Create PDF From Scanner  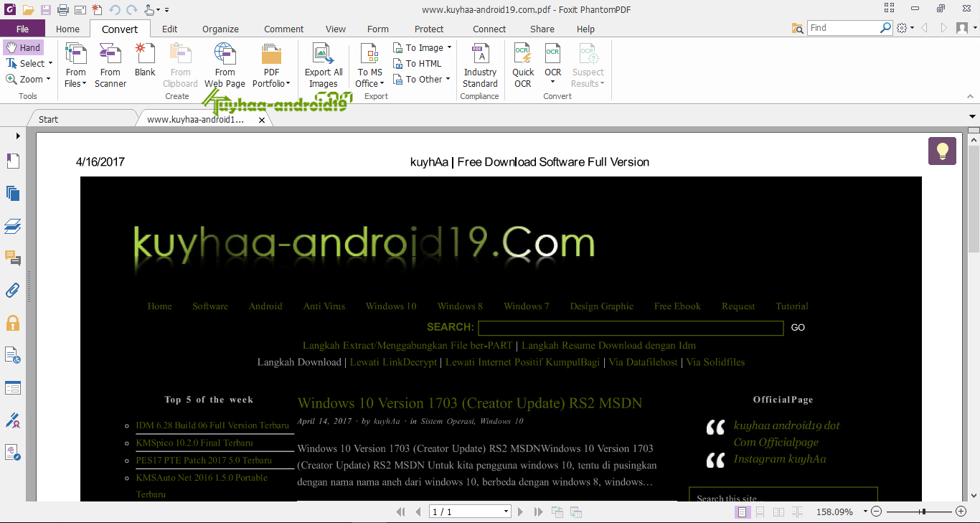pos(110,65)
